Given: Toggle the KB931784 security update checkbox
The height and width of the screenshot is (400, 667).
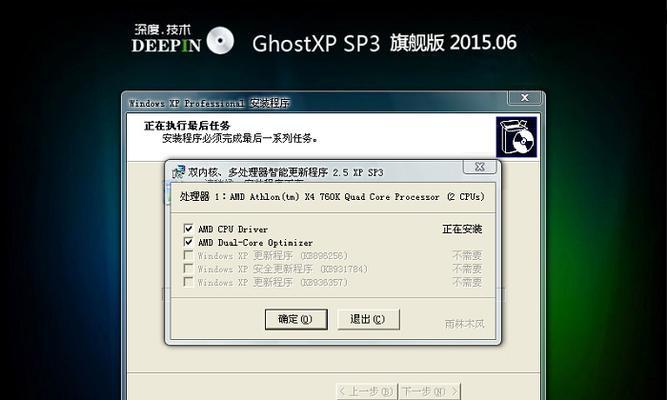Looking at the screenshot, I should [x=188, y=269].
